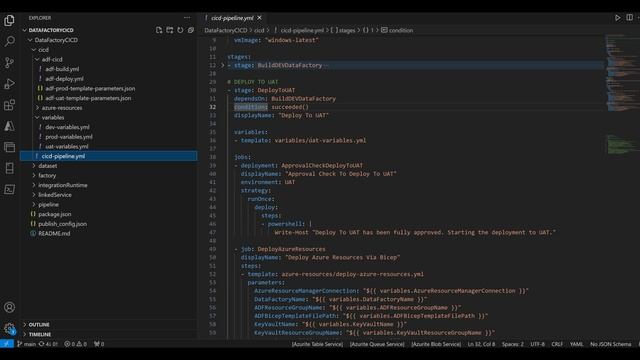The height and width of the screenshot is (360, 640).
Task: Split the editor to the right
Action: click(x=629, y=18)
